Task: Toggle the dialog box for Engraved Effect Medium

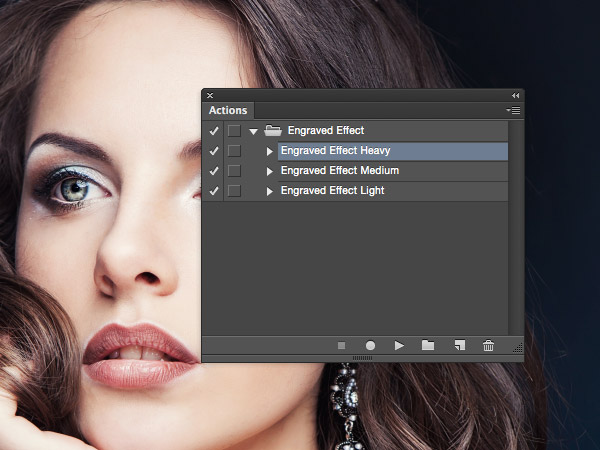Action: [x=234, y=171]
